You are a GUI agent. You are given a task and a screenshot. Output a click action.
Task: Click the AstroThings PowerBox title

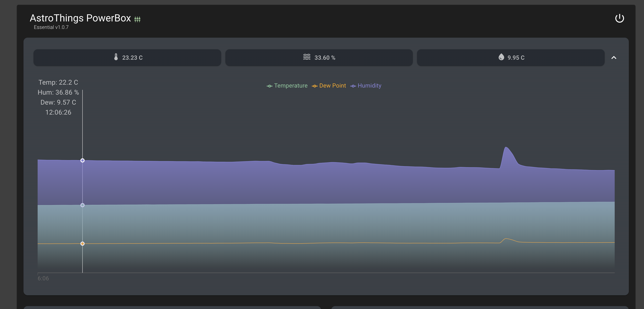pyautogui.click(x=80, y=18)
